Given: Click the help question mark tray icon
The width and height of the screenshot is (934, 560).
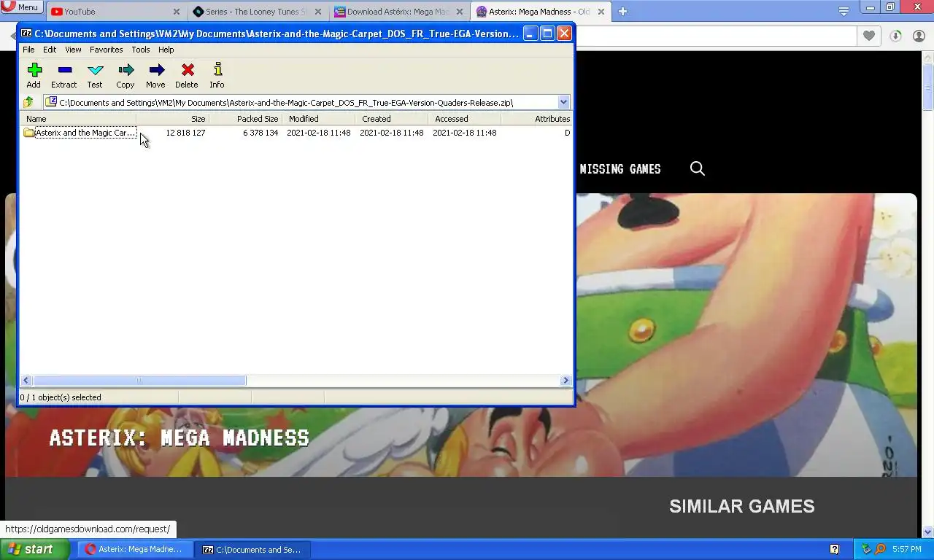Looking at the screenshot, I should tap(834, 549).
